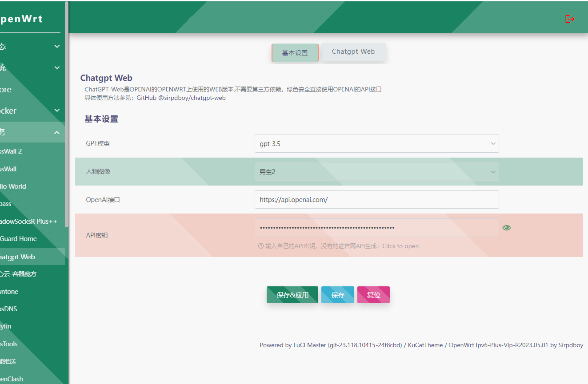Click the sidebar vertical scrollbar
Image resolution: width=588 pixels, height=384 pixels.
(67, 115)
